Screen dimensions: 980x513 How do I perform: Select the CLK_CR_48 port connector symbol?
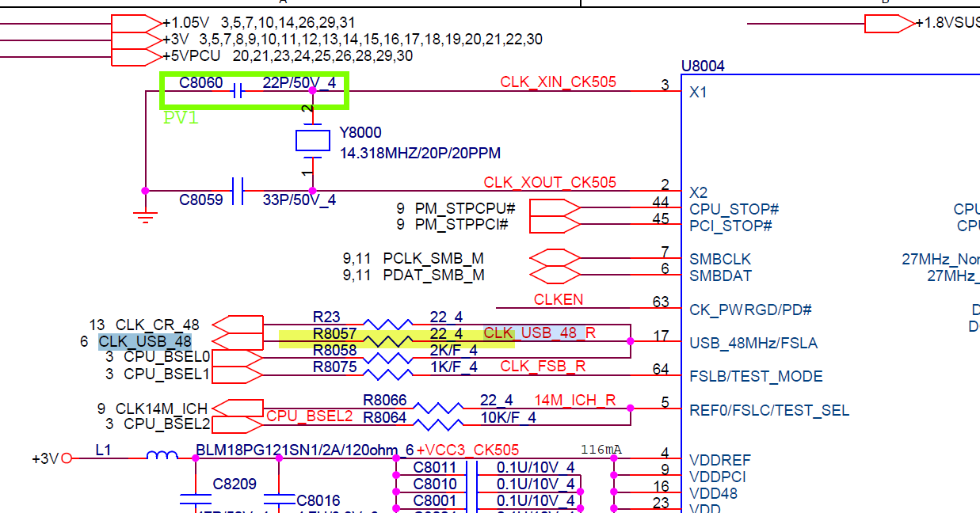pos(238,325)
